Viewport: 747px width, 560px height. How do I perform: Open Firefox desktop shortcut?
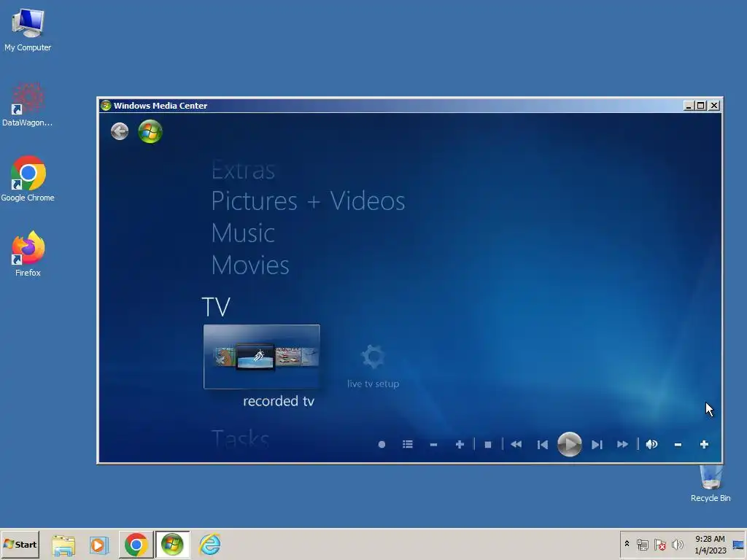(28, 254)
